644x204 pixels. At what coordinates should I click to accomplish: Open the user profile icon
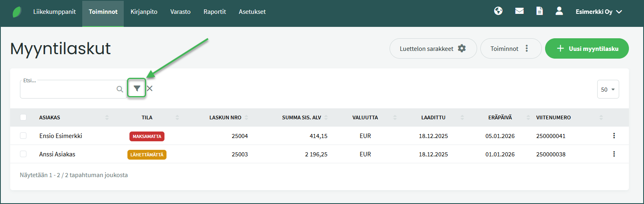coord(559,11)
